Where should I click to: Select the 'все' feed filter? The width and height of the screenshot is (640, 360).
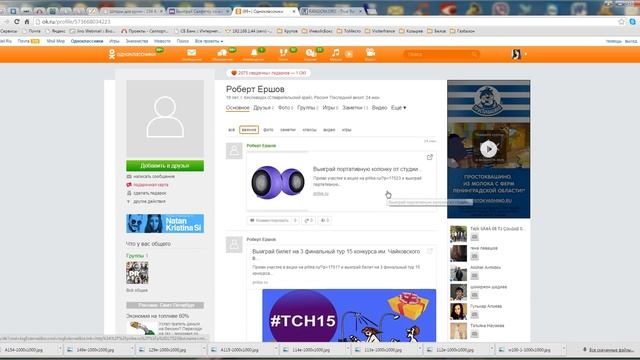point(231,130)
